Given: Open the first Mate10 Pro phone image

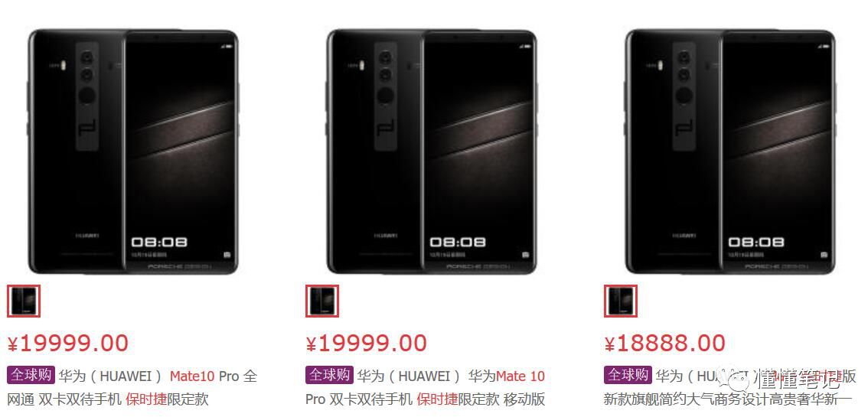Looking at the screenshot, I should pos(133,151).
